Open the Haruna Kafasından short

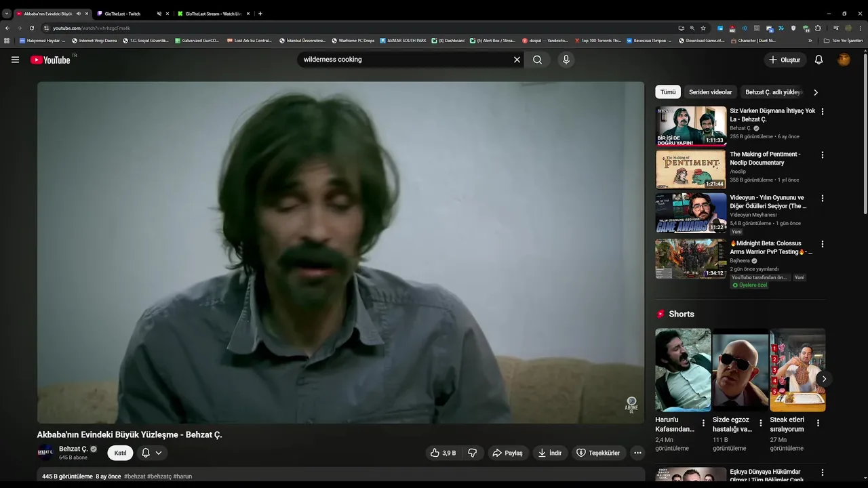683,370
